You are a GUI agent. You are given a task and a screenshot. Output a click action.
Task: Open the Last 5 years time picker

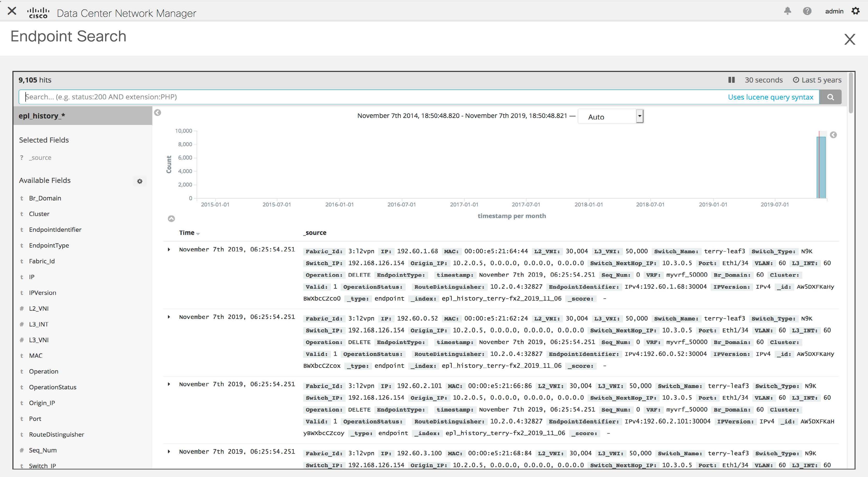(817, 80)
